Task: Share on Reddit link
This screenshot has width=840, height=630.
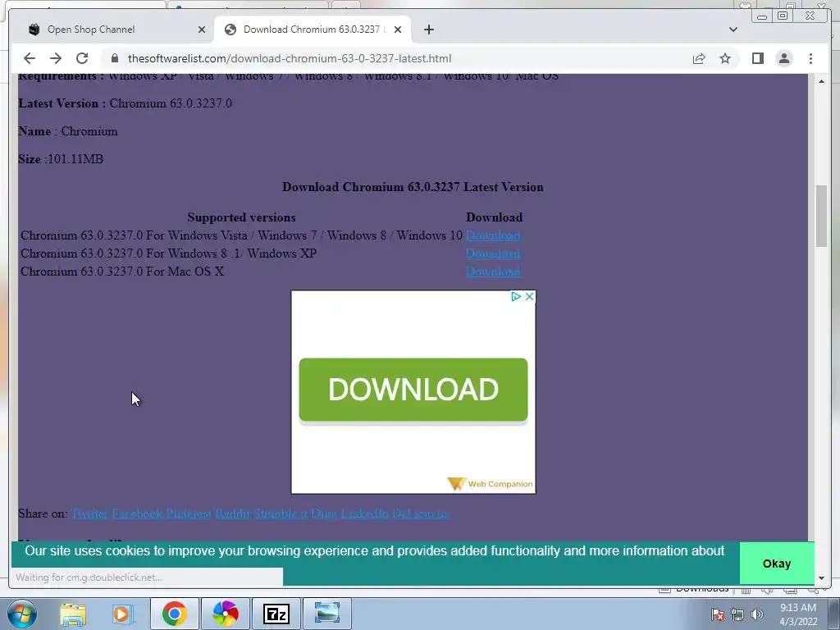Action: (x=232, y=514)
